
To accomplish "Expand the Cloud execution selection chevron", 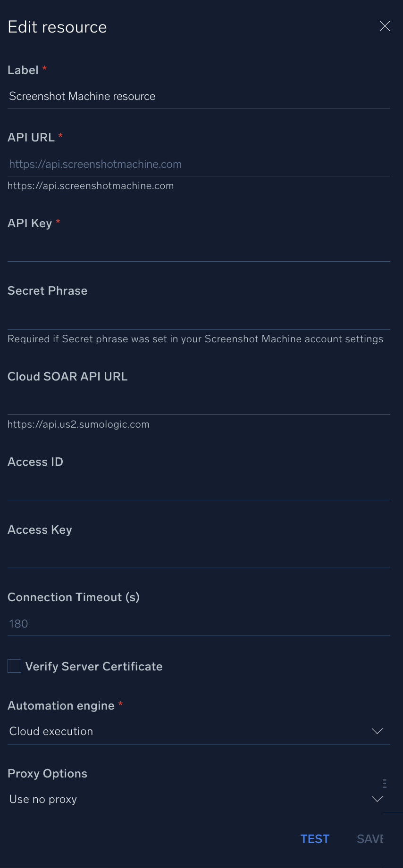I will point(376,731).
